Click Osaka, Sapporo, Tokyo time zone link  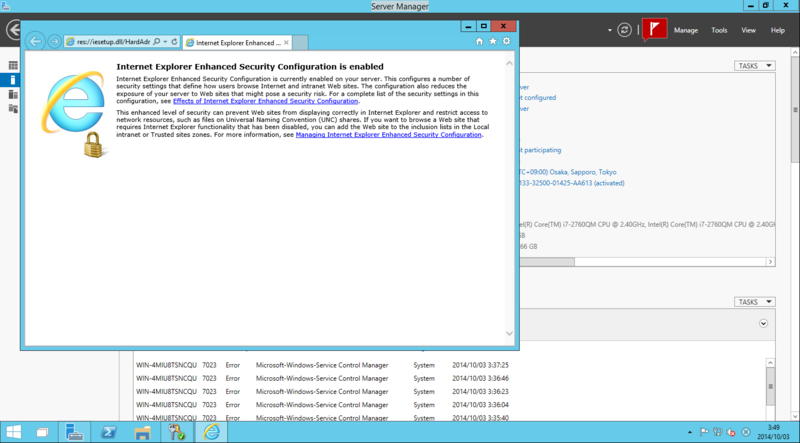tap(568, 172)
